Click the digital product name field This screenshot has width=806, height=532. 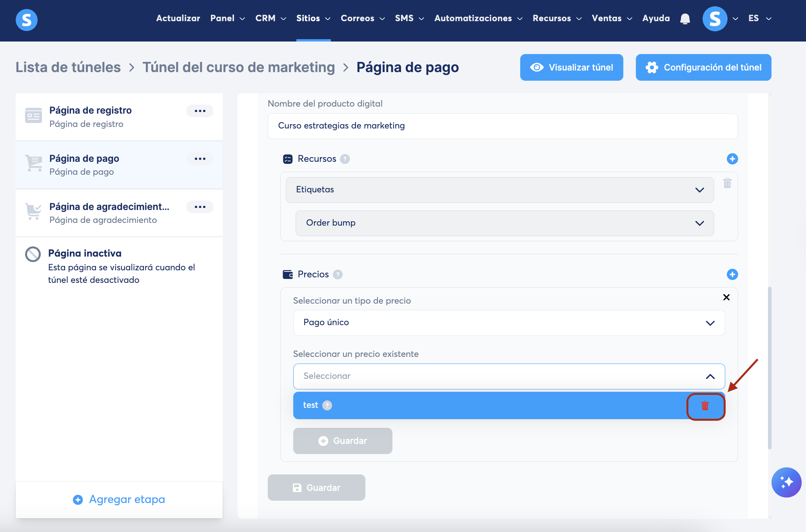(x=502, y=126)
